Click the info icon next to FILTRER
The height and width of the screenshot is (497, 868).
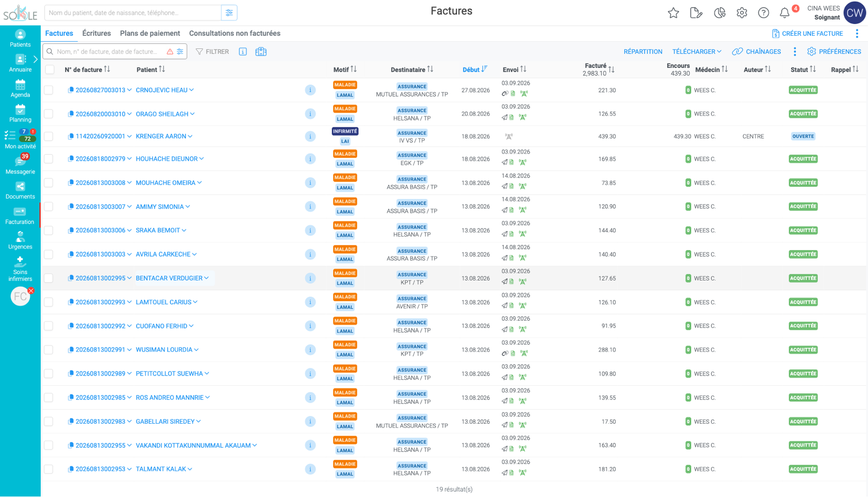(243, 52)
